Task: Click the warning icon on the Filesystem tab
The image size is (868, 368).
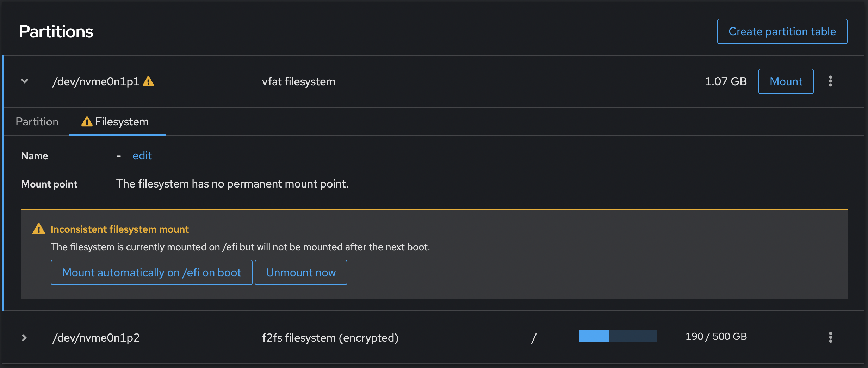Action: pos(86,122)
